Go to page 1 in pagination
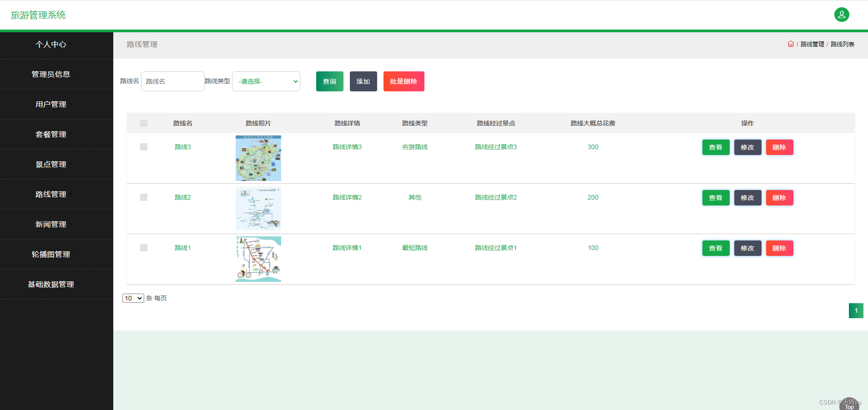868x410 pixels. click(856, 311)
